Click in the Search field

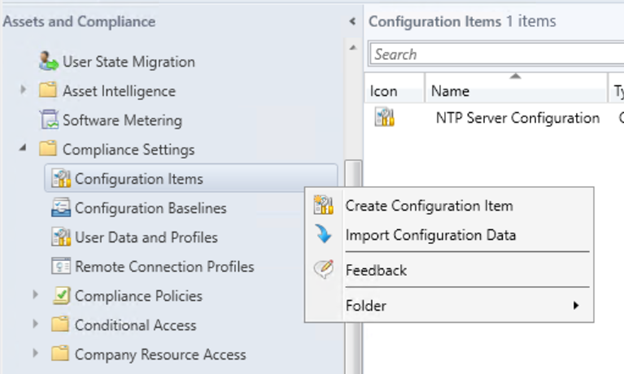pos(497,54)
